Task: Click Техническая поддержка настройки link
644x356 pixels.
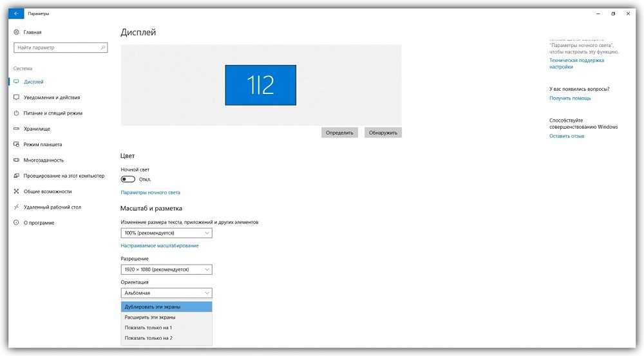Action: tap(576, 63)
